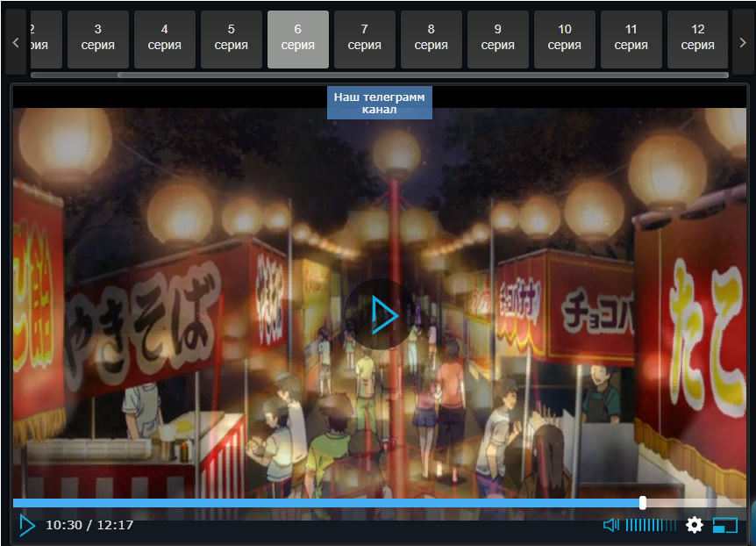This screenshot has height=546, width=756.
Task: Jump to episode 12 серия
Action: pos(698,39)
